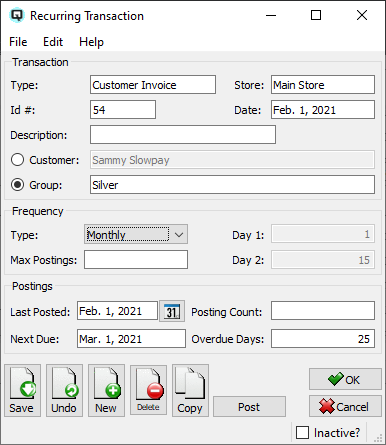Image resolution: width=386 pixels, height=445 pixels.
Task: Copy the recurring transaction
Action: tap(190, 390)
